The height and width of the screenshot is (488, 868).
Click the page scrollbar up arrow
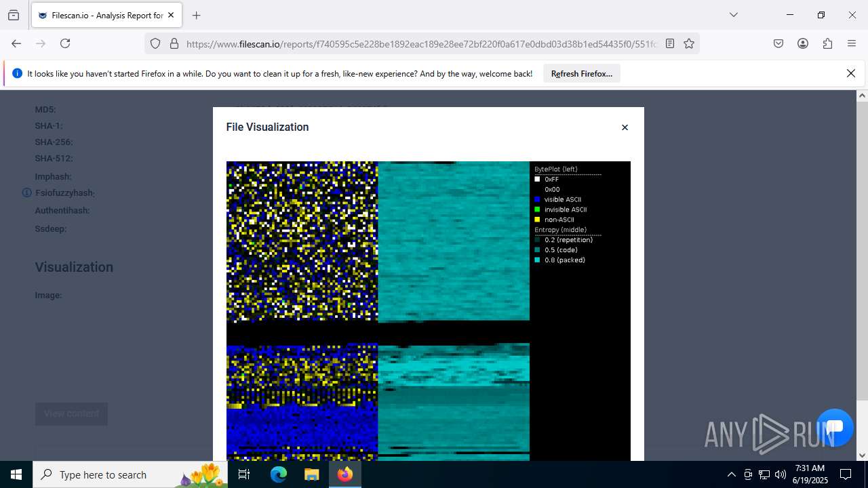[863, 96]
